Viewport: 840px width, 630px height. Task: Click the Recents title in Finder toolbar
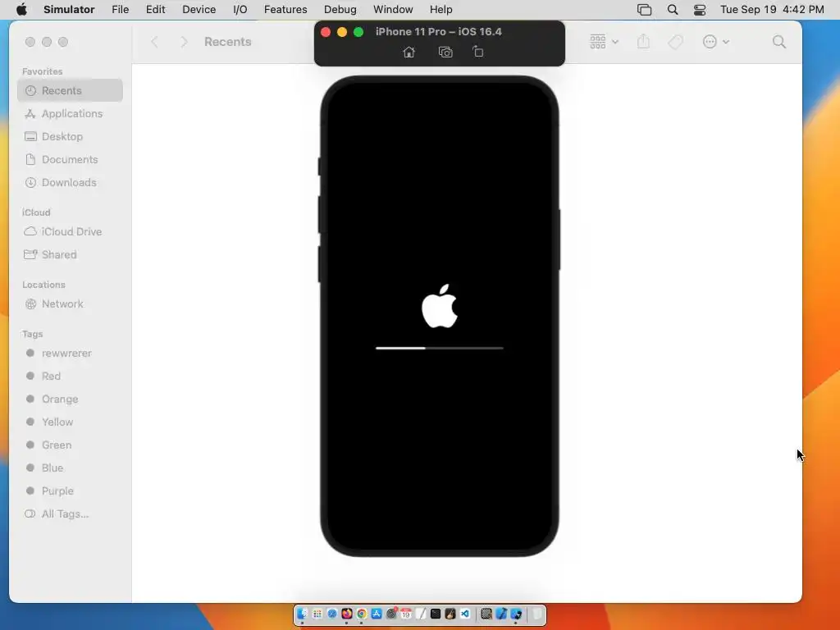(228, 42)
